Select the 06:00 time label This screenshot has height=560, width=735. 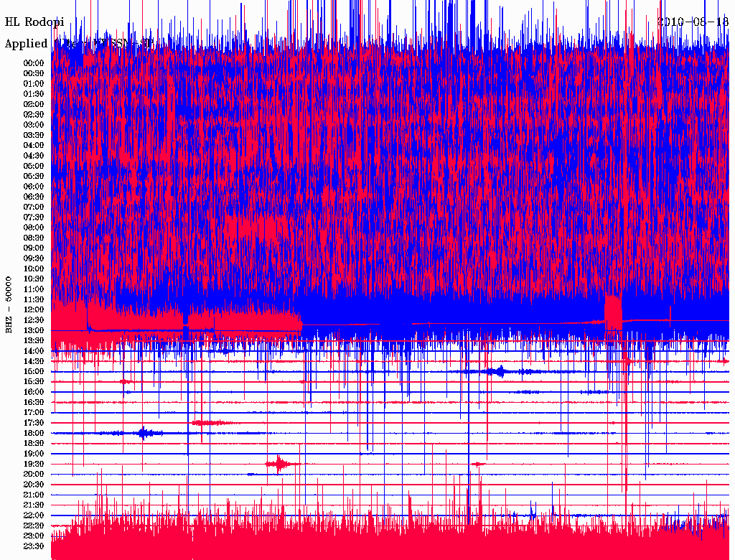33,187
